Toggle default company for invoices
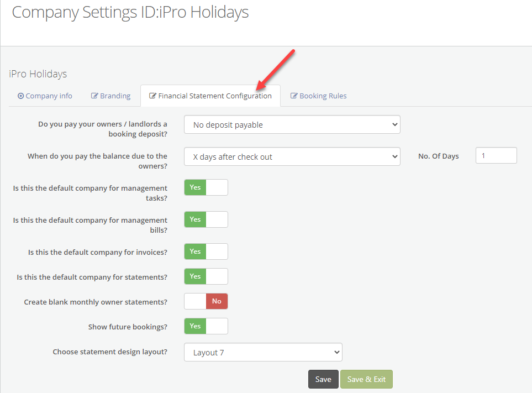 point(206,251)
